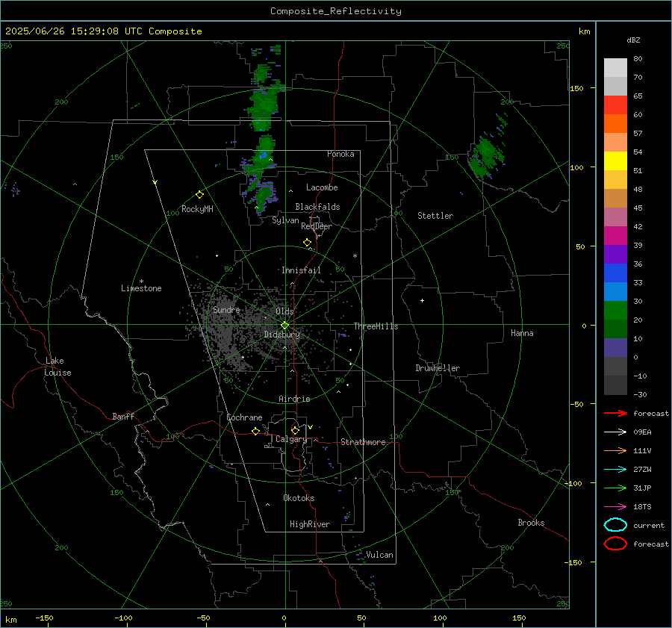Image resolution: width=672 pixels, height=628 pixels.
Task: Click the red swatch between 65 and 60
Action: (x=615, y=105)
